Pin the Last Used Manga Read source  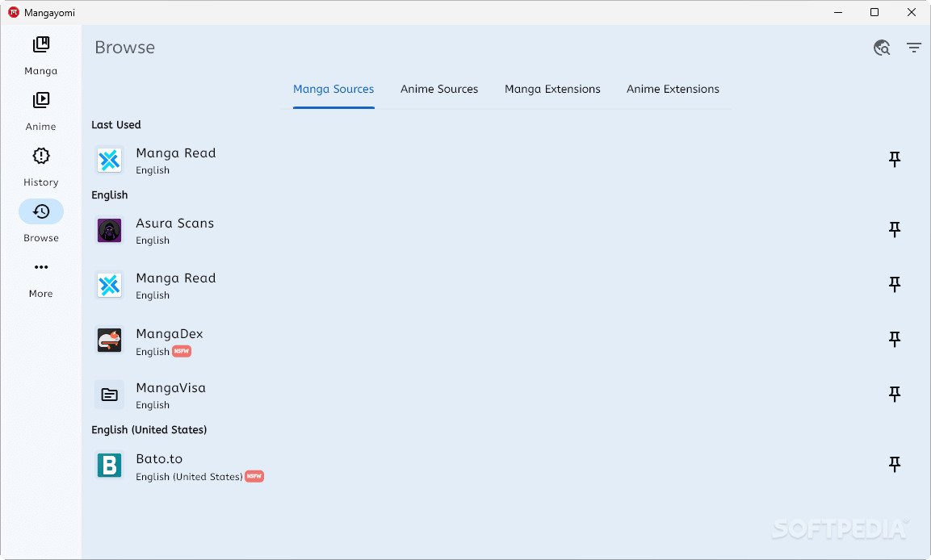pos(894,159)
